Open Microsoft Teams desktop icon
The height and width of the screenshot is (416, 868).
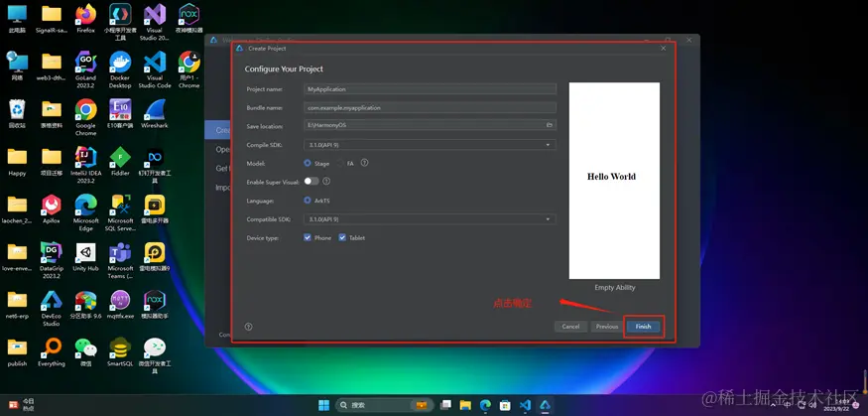(x=120, y=260)
